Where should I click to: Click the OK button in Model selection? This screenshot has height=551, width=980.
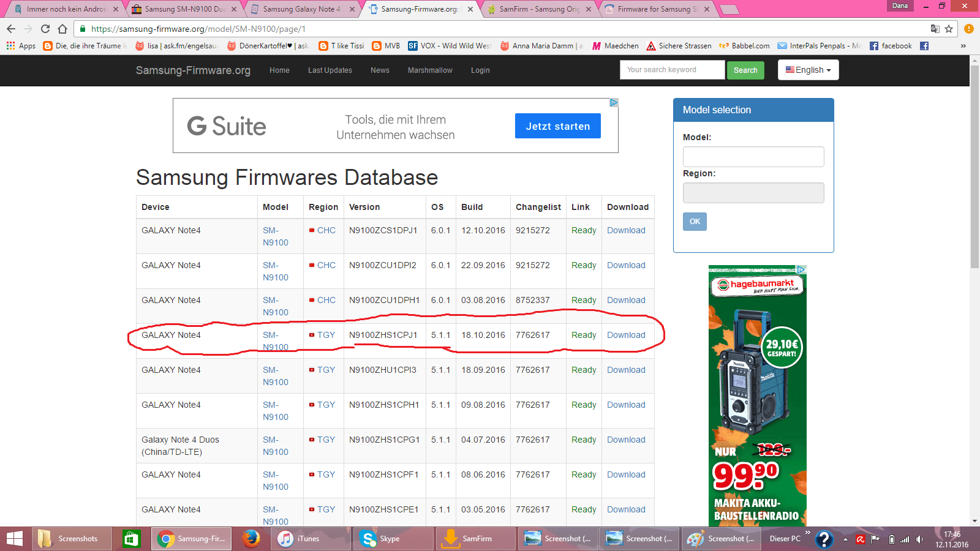(695, 222)
